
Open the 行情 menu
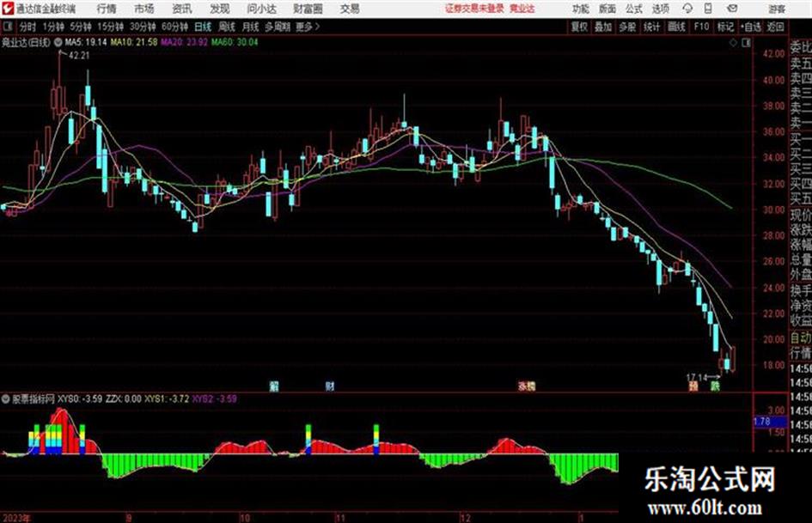coord(107,9)
